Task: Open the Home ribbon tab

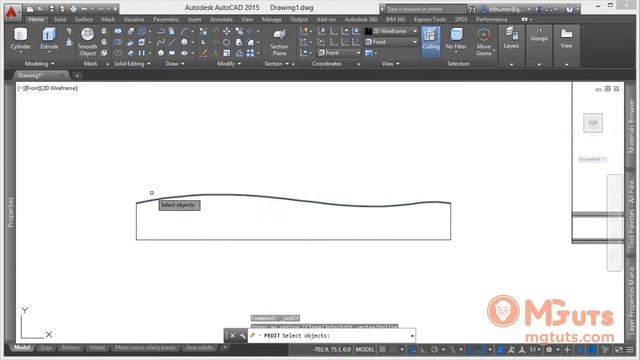Action: click(x=36, y=19)
